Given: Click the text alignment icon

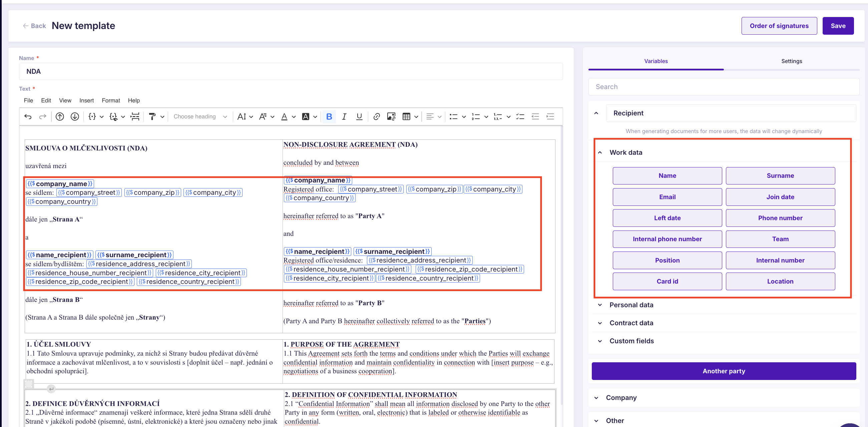Looking at the screenshot, I should tap(430, 117).
